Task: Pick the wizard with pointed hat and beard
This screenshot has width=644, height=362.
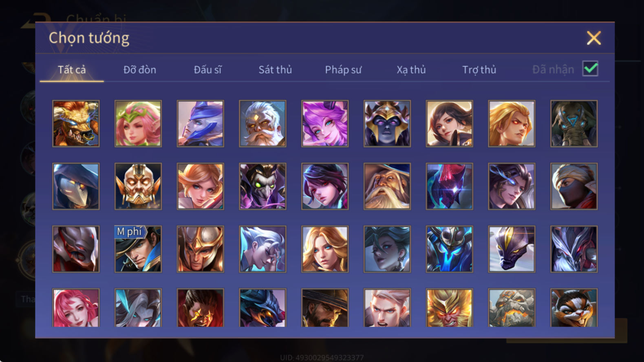Action: point(387,186)
